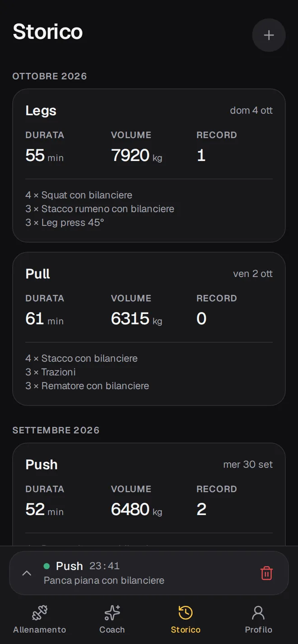
Task: Open the Legs workout card
Action: coord(149,166)
